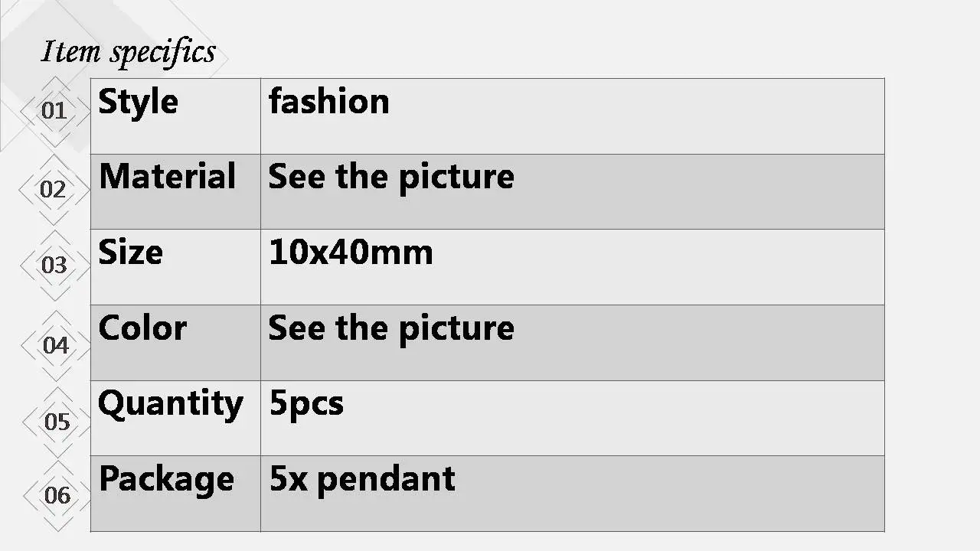Click the Style label cell
This screenshot has height=551, width=980.
point(175,116)
